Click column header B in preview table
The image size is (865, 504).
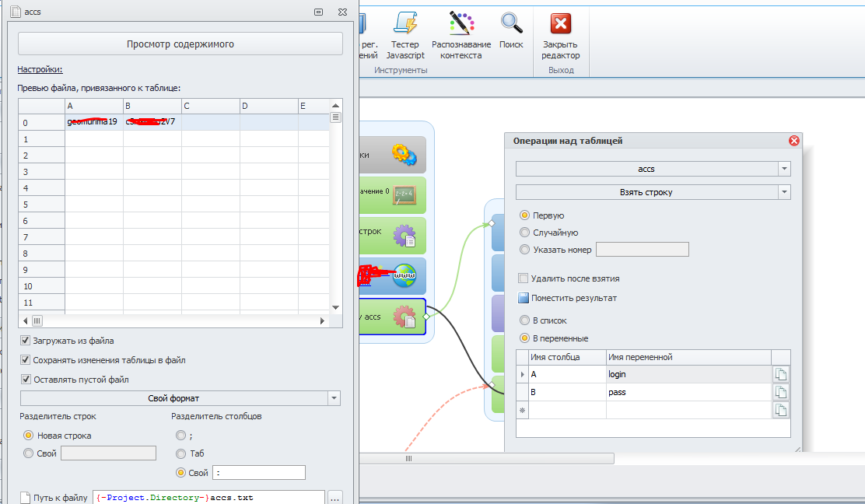pyautogui.click(x=152, y=106)
